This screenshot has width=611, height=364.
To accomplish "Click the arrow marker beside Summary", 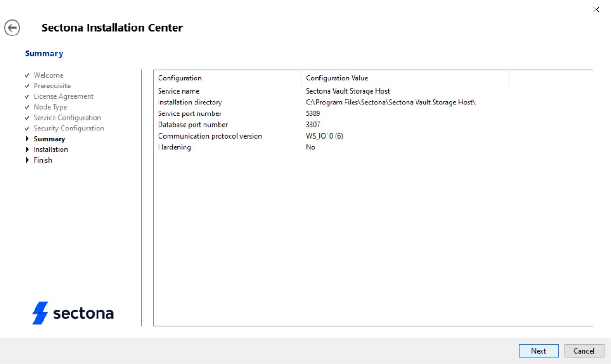I will pyautogui.click(x=27, y=139).
